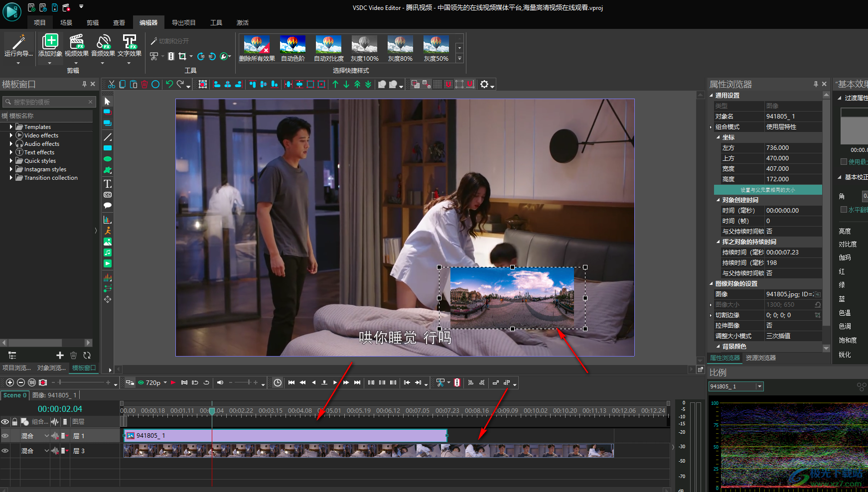The height and width of the screenshot is (492, 868).
Task: Open the 查看 menu tab
Action: (119, 22)
